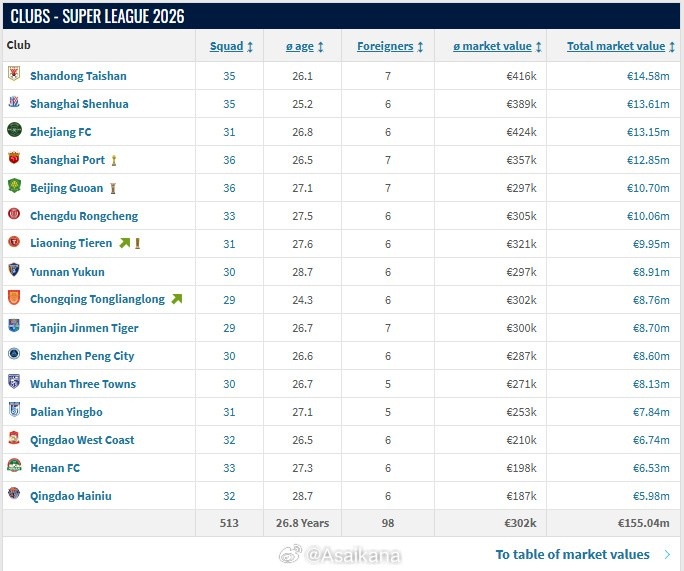Click Qingdao Hainiu total value €5.98m
The height and width of the screenshot is (571, 684).
[651, 496]
